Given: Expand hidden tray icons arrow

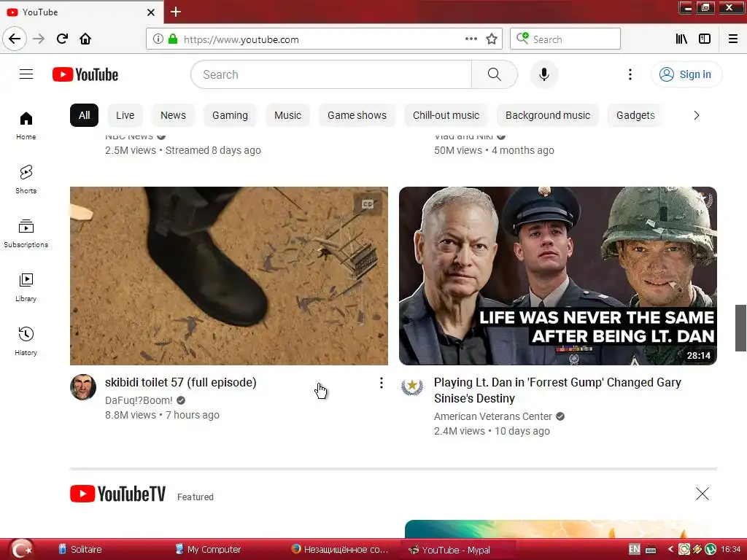Looking at the screenshot, I should click(x=670, y=550).
